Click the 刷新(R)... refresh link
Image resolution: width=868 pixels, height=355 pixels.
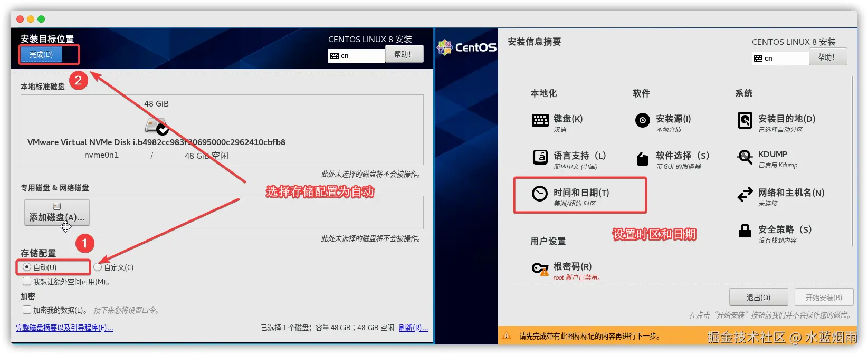pyautogui.click(x=413, y=328)
